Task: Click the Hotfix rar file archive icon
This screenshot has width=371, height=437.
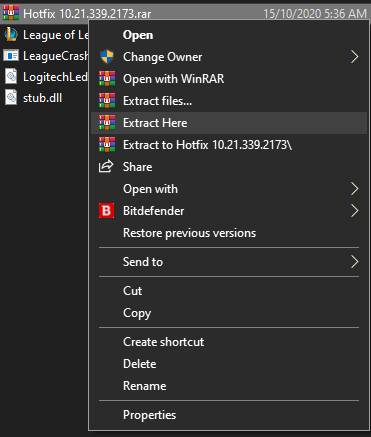Action: click(11, 13)
